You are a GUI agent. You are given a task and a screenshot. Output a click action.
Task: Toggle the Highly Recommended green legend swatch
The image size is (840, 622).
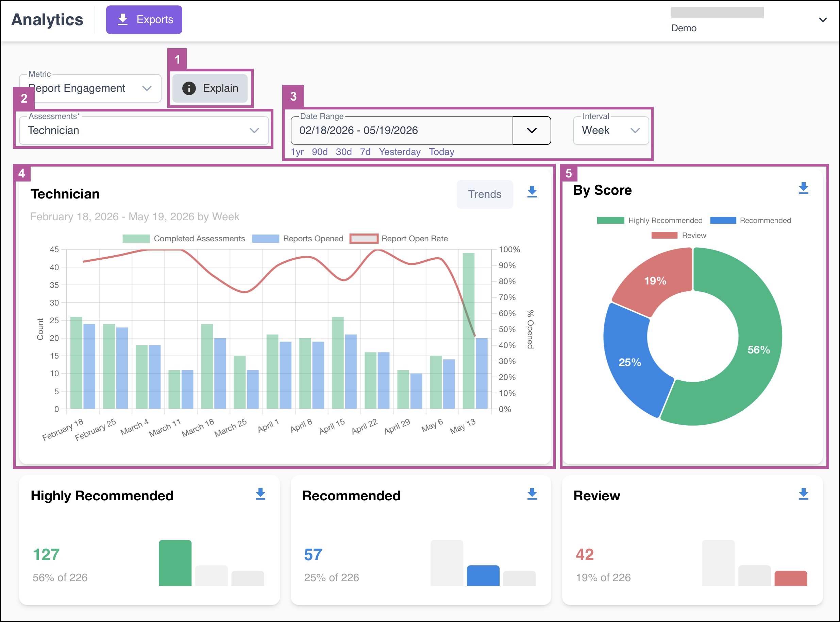[610, 220]
